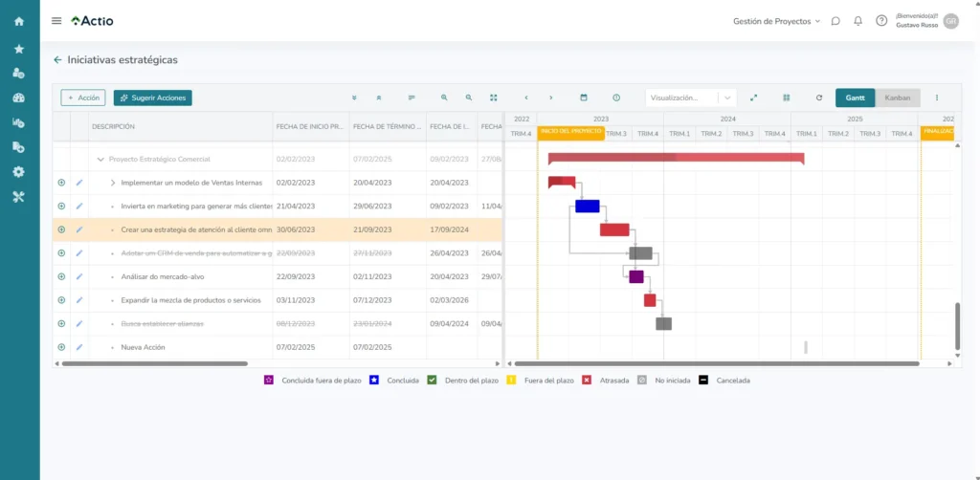
Task: Open the notifications bell
Action: point(857,21)
